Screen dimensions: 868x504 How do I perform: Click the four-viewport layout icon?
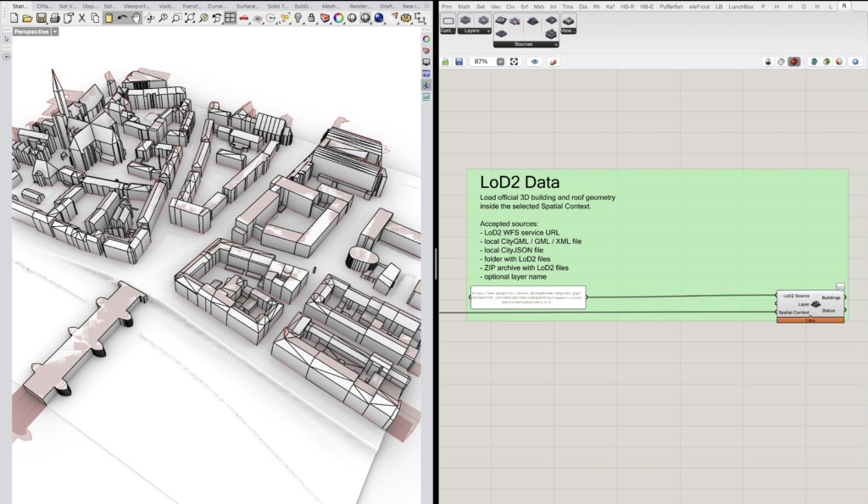tap(231, 19)
